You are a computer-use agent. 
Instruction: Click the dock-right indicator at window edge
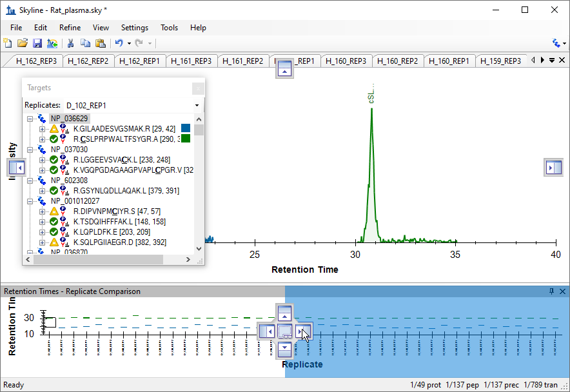coord(553,168)
